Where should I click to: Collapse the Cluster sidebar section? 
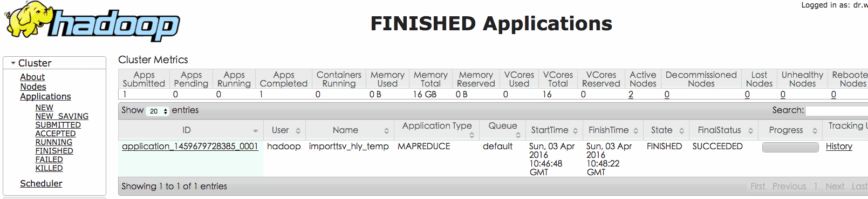13,63
